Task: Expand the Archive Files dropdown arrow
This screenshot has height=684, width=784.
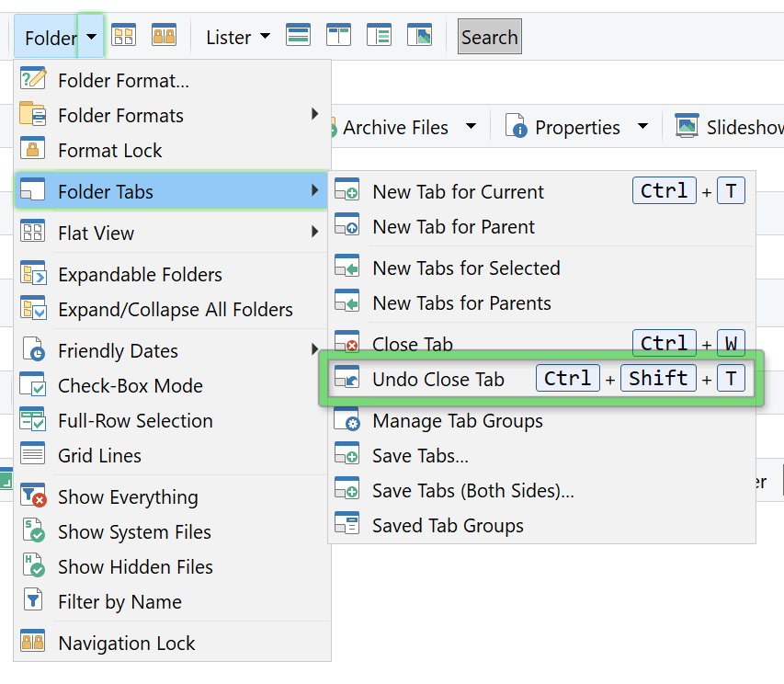Action: [471, 127]
